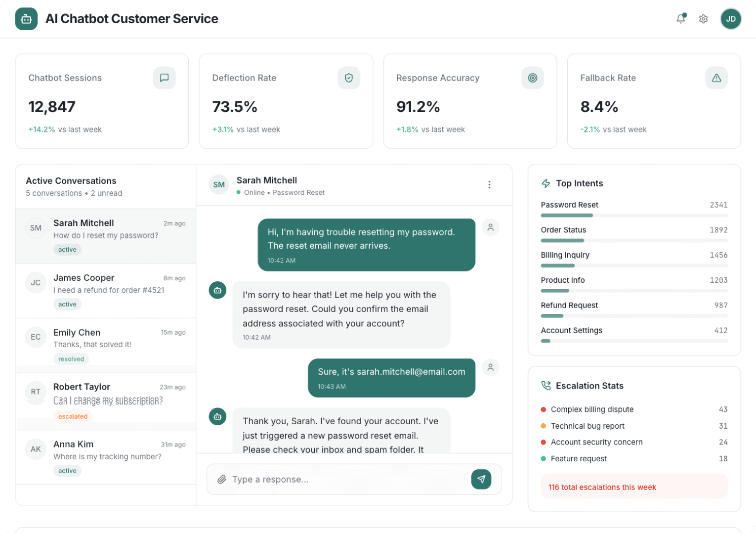Click the 116 total escalations link
The height and width of the screenshot is (534, 756).
[x=602, y=487]
